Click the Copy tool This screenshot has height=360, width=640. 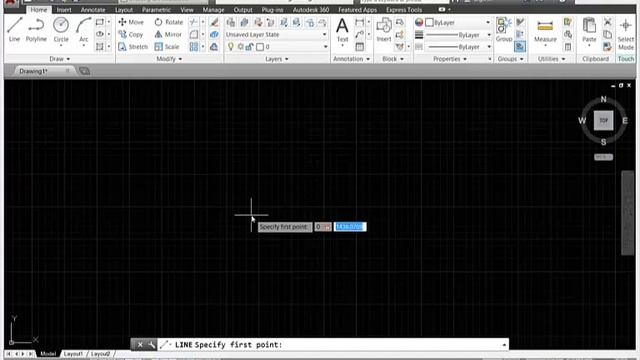point(131,35)
